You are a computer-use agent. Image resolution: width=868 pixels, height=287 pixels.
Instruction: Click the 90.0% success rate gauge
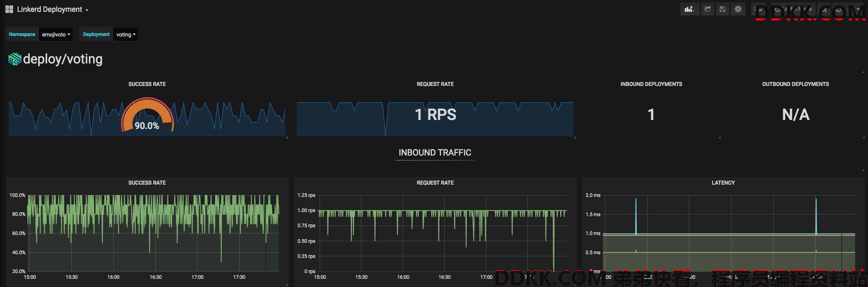148,115
